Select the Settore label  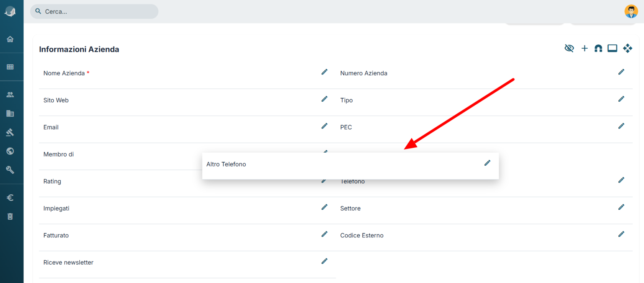[x=350, y=208]
